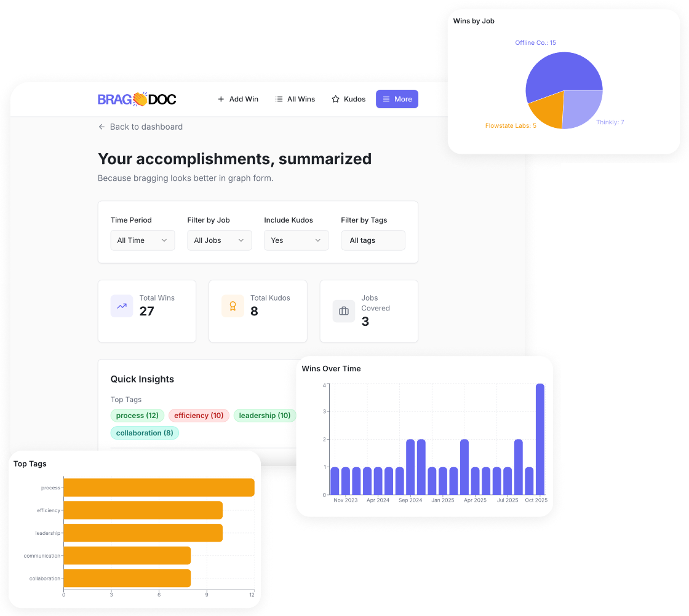
Task: Open the Time Period dropdown
Action: pyautogui.click(x=142, y=240)
